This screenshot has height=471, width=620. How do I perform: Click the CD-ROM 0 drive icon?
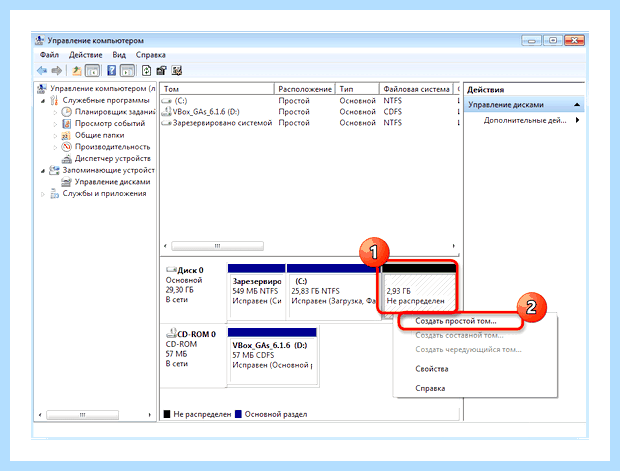click(171, 333)
